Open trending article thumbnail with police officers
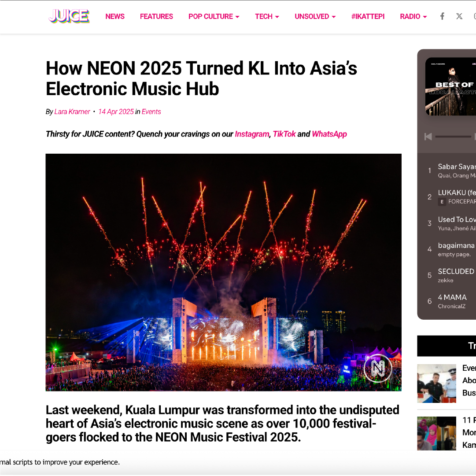The height and width of the screenshot is (476, 476). 436,384
